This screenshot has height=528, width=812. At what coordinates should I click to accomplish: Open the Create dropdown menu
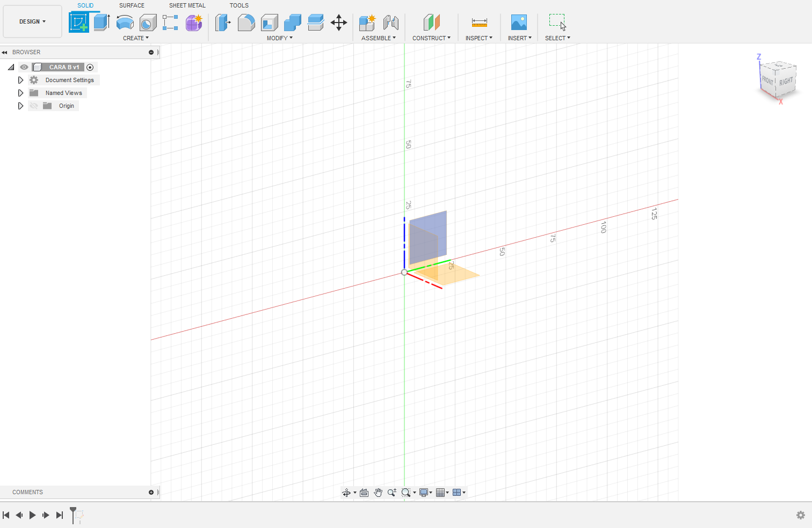(x=136, y=38)
